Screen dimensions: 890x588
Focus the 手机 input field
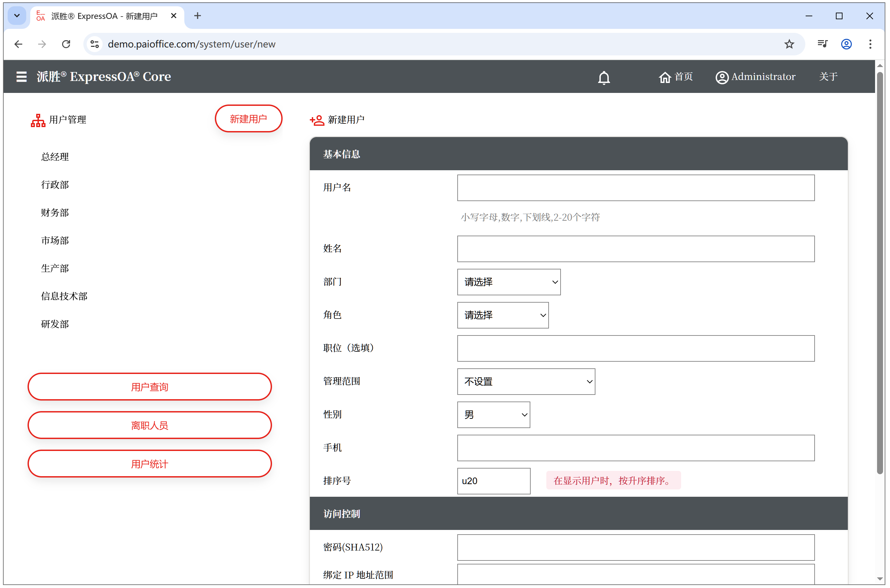(x=636, y=448)
